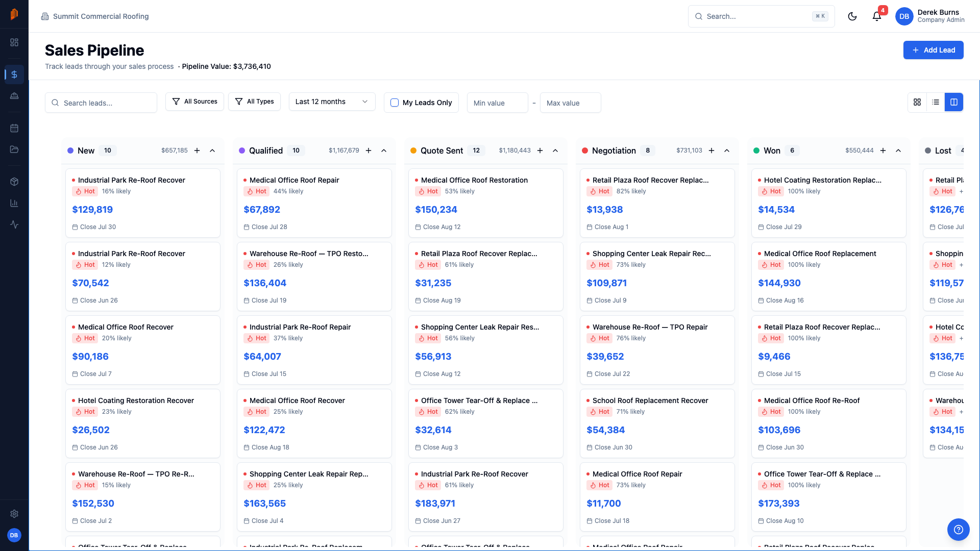Viewport: 980px width, 551px height.
Task: Open the All Sources filter
Action: pyautogui.click(x=194, y=102)
